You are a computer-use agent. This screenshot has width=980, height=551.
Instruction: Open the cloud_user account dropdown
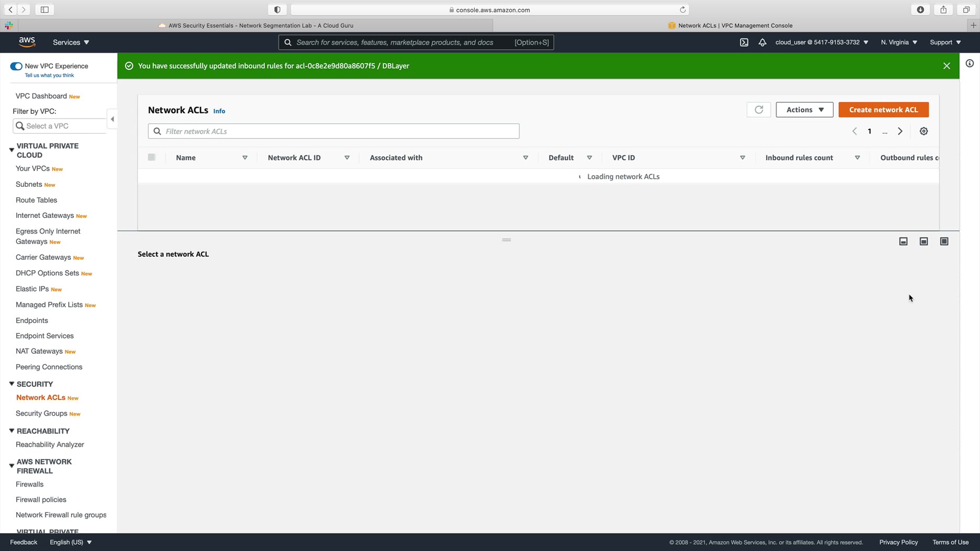point(821,42)
